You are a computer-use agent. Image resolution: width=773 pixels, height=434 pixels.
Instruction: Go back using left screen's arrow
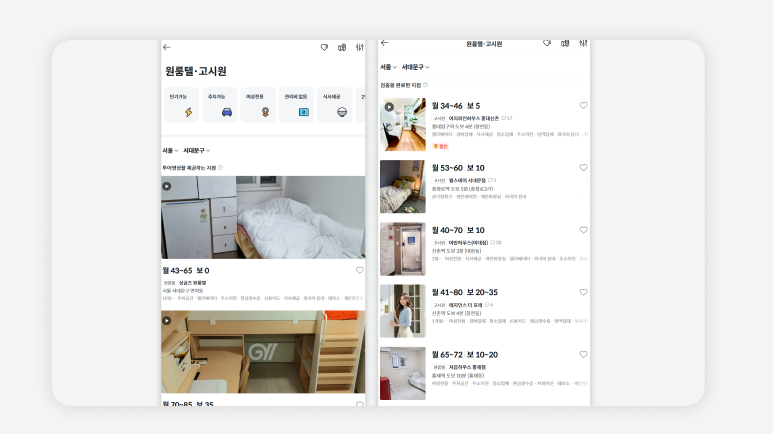coord(167,47)
